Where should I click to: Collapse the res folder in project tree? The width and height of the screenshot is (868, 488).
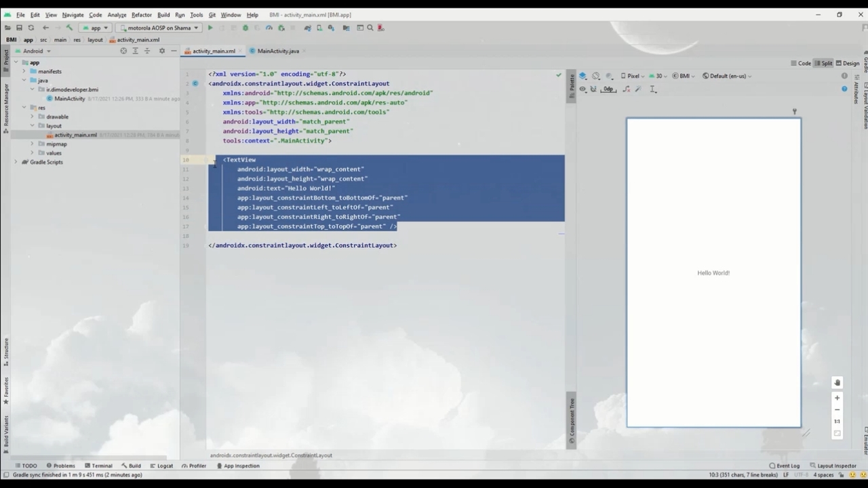tap(24, 108)
